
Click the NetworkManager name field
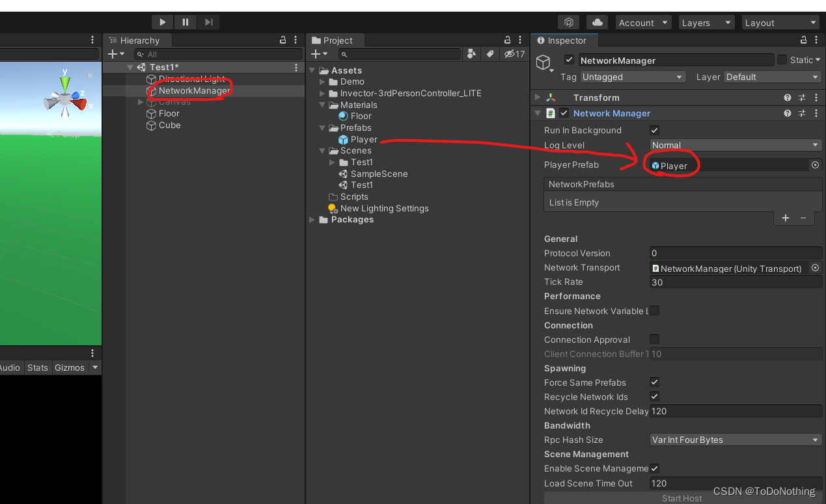pos(676,60)
